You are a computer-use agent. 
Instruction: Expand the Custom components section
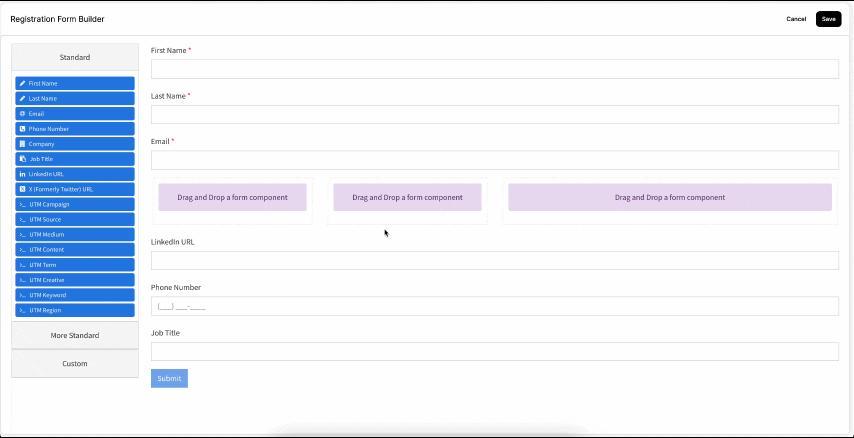pos(75,364)
